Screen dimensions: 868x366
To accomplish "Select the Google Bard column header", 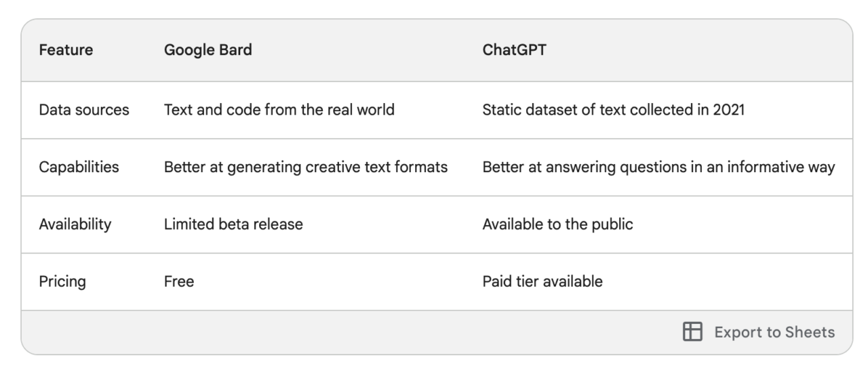I will click(x=208, y=51).
